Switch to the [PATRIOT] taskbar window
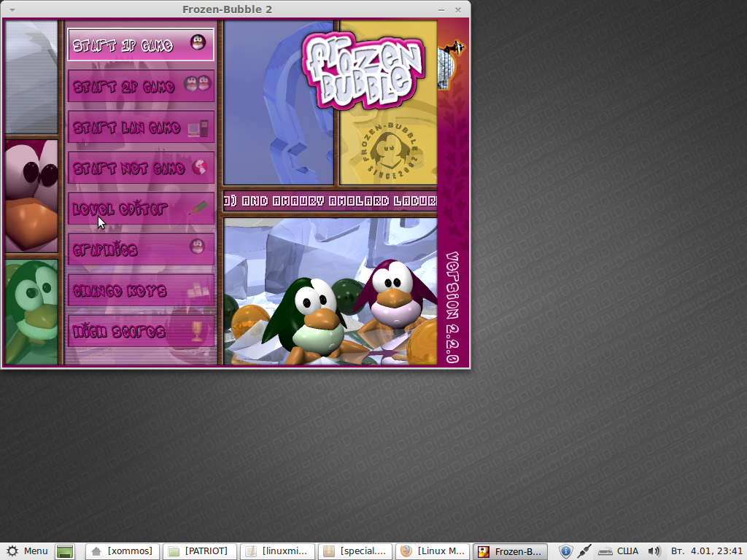Image resolution: width=747 pixels, height=560 pixels. (x=200, y=551)
